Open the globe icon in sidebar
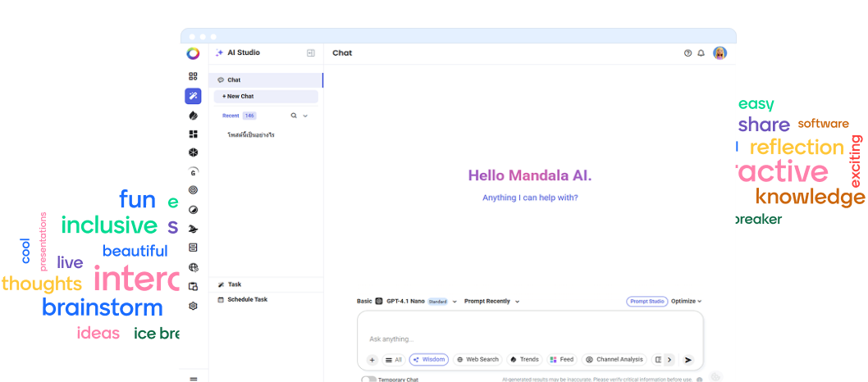 [193, 267]
